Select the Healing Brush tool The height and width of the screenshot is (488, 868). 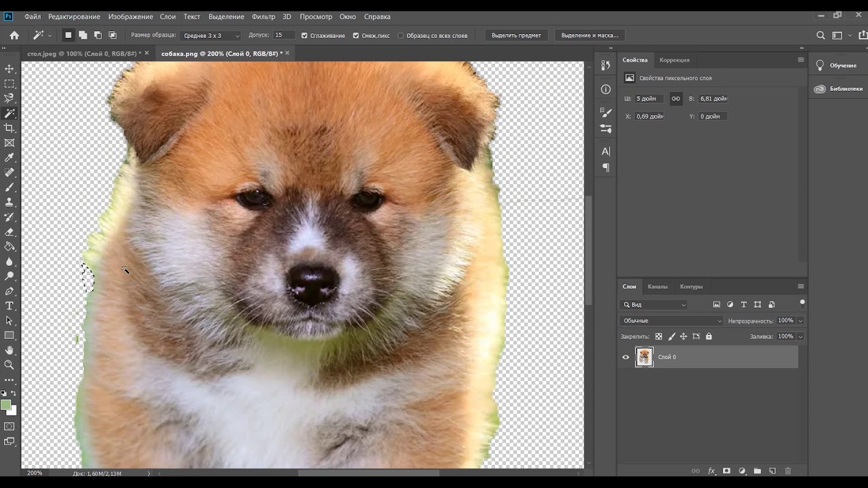[x=9, y=173]
